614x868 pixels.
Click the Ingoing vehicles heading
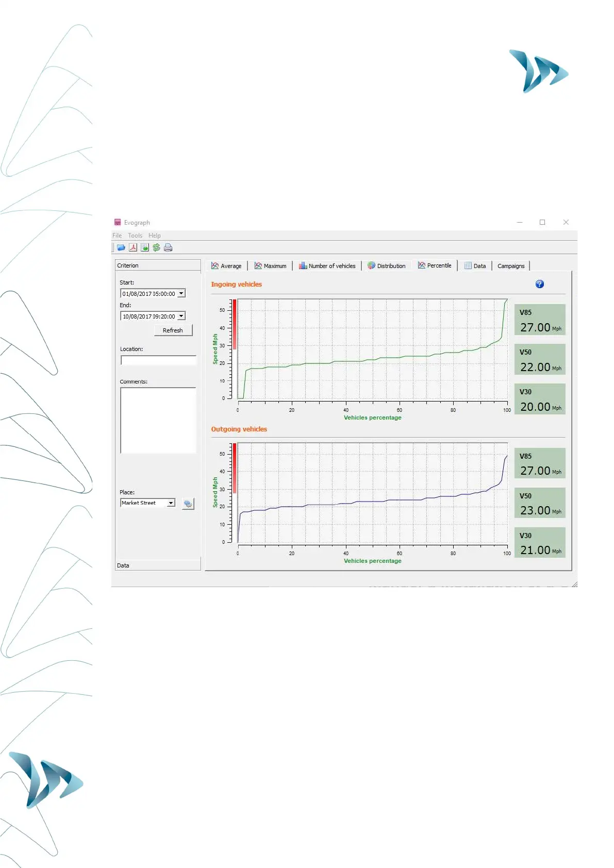[x=236, y=284]
